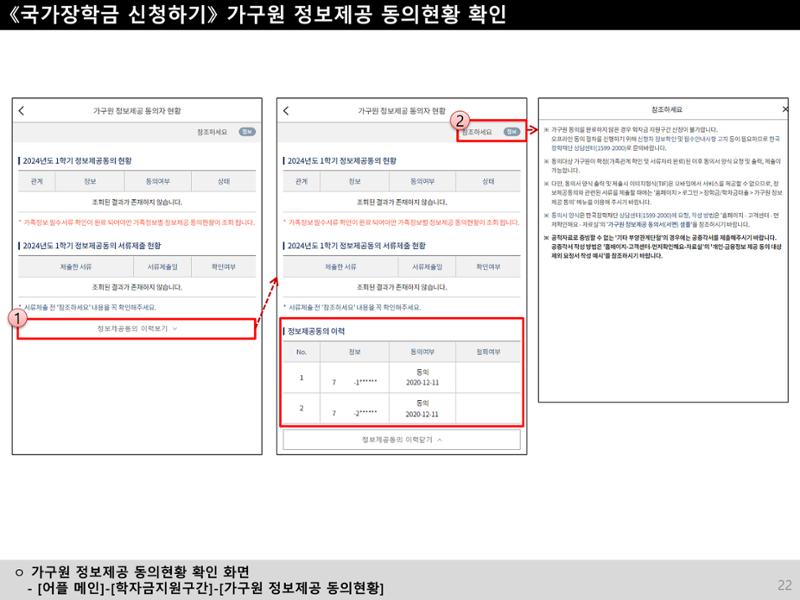Viewport: 800px width, 600px height.
Task: Click the 서류제출일 header on the first screen
Action: coord(162,267)
